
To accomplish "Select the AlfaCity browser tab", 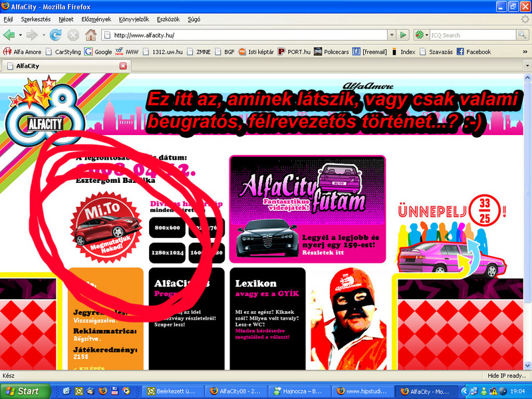I will click(x=66, y=66).
